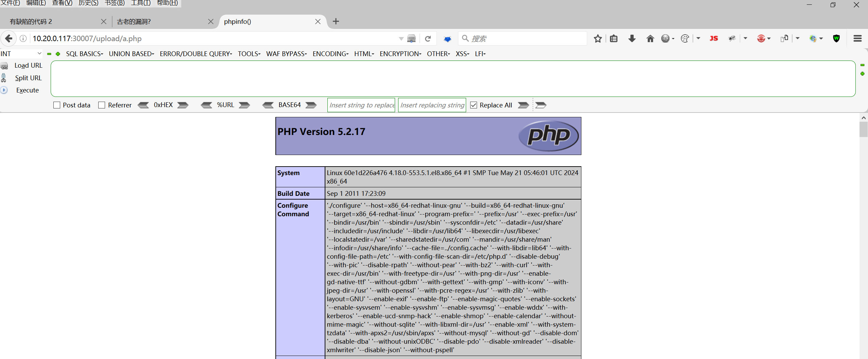Click the red swirl extension icon
The image size is (868, 359).
click(x=761, y=38)
